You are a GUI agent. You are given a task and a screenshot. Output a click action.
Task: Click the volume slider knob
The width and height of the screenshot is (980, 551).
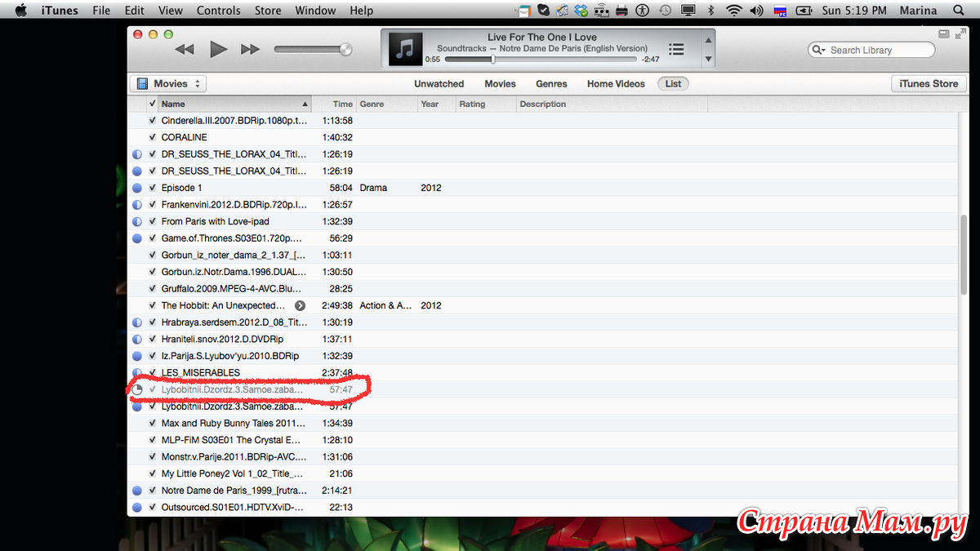tap(345, 50)
